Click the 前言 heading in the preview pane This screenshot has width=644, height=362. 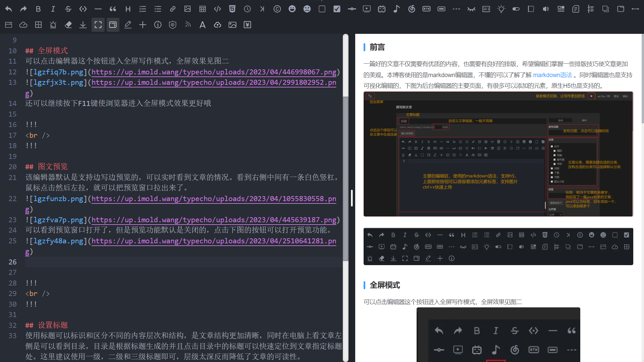tap(377, 47)
